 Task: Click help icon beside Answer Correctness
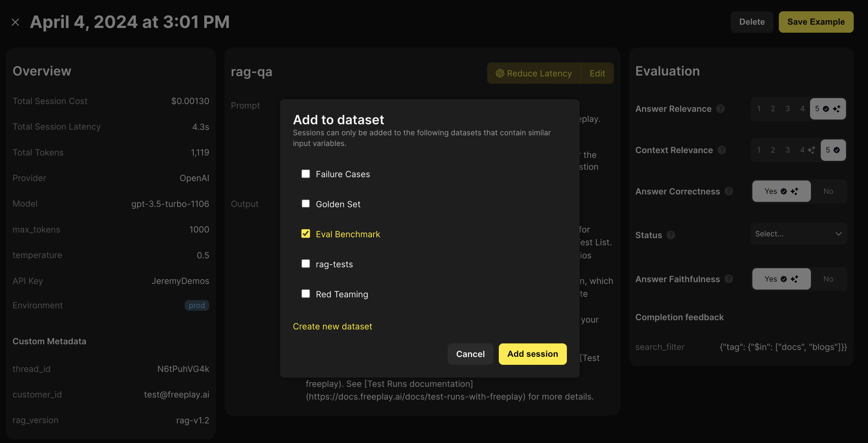coord(729,191)
